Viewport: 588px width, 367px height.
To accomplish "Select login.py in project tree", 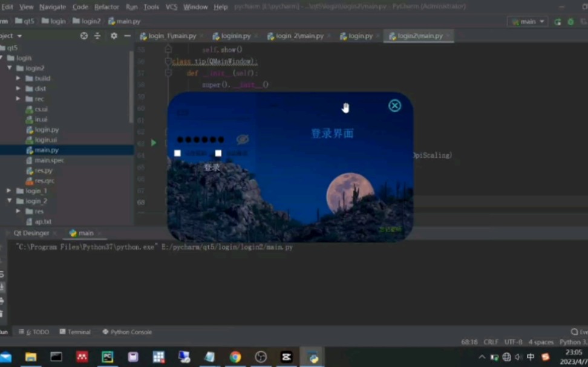I will click(x=47, y=129).
